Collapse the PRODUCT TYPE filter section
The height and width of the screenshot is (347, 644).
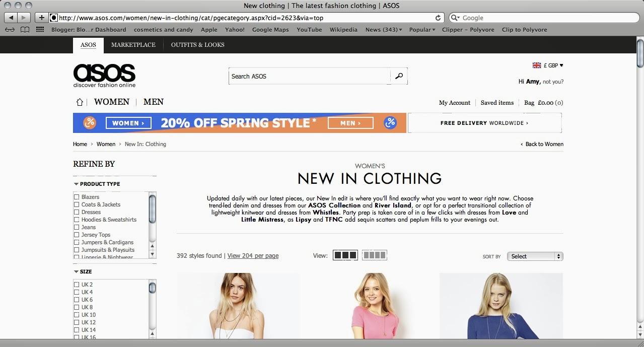[x=97, y=184]
